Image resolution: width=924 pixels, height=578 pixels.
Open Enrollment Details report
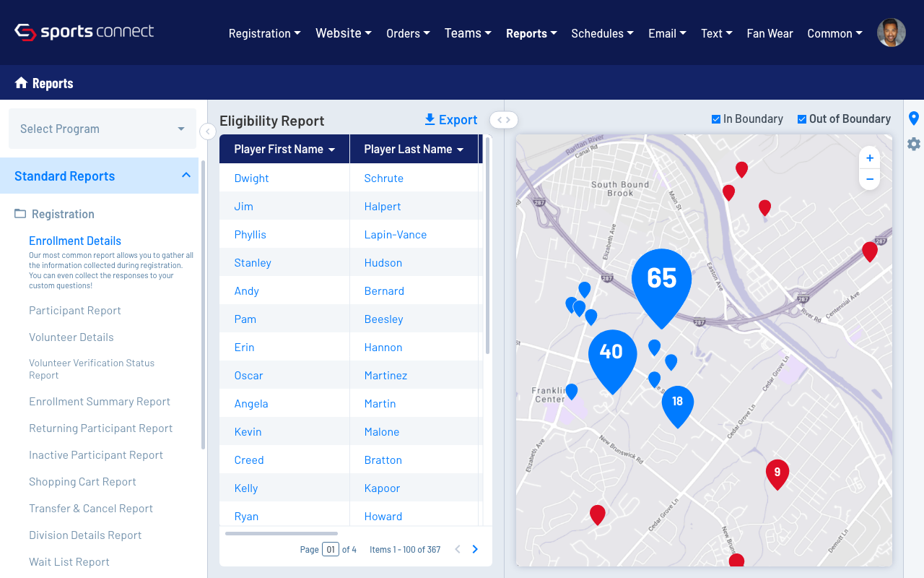75,241
